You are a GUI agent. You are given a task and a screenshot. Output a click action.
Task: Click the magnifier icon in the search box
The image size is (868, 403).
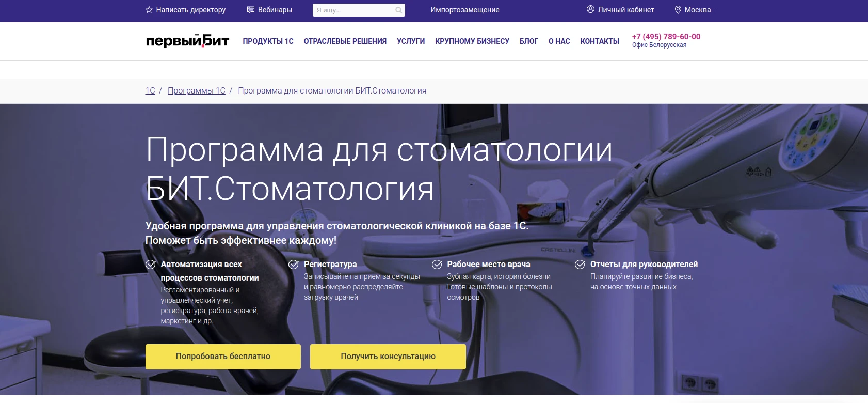point(398,10)
